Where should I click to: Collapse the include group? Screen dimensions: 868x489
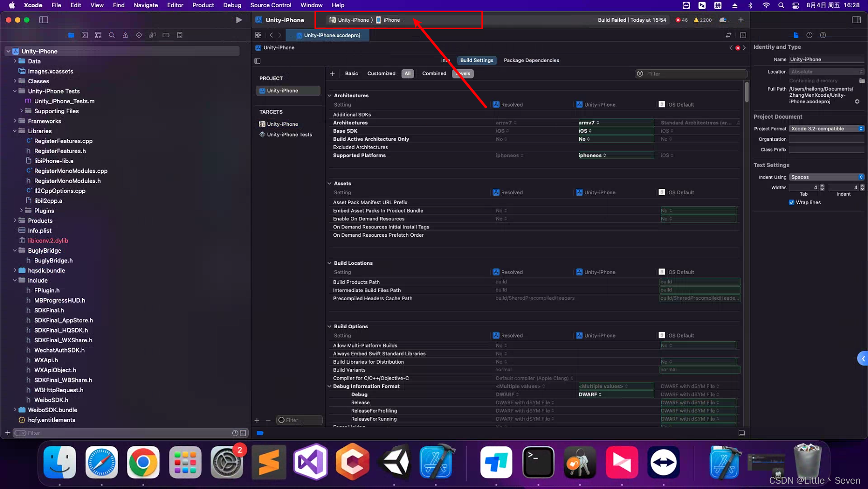coord(15,280)
